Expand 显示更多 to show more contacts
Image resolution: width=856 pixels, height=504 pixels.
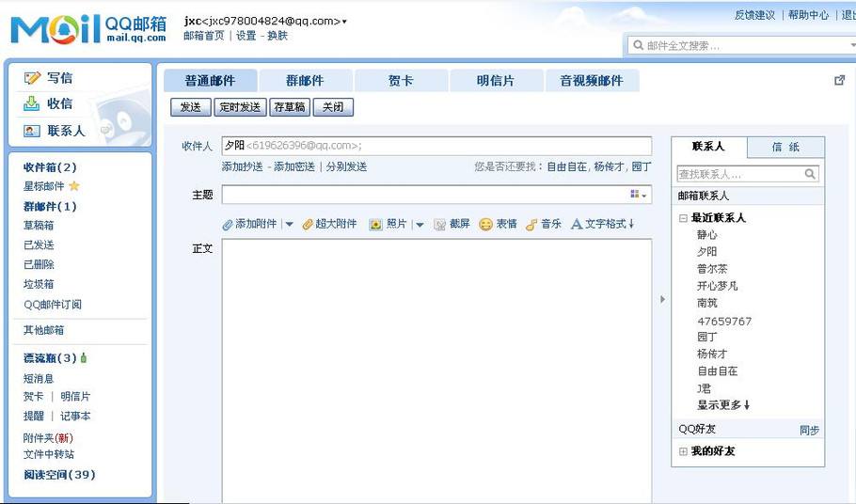point(723,405)
